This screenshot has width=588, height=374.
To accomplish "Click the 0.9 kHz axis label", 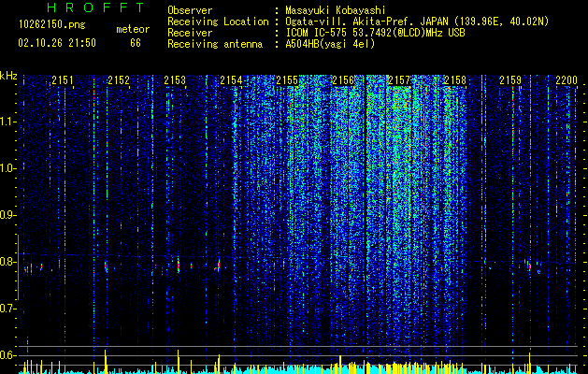I will point(7,215).
